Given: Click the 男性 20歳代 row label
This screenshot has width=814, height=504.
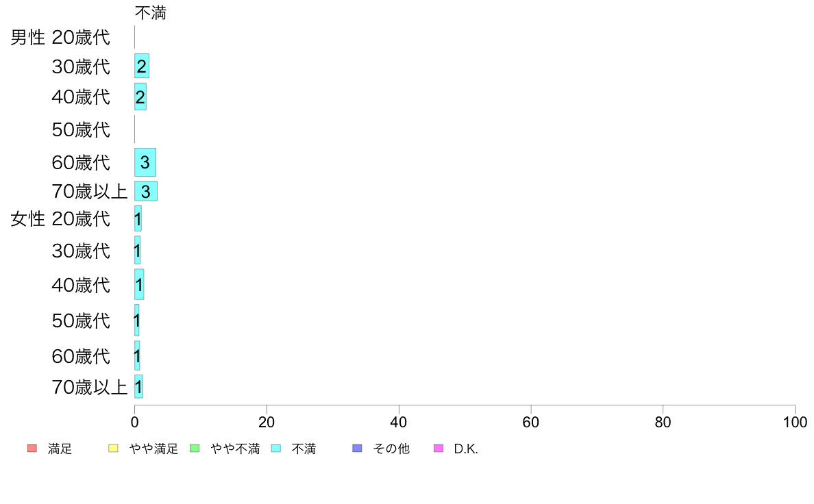Looking at the screenshot, I should pos(60,38).
